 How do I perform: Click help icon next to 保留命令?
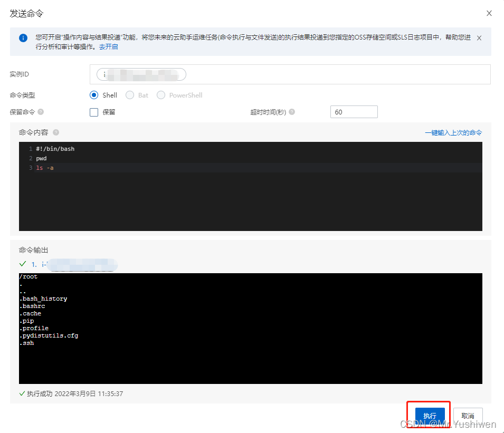[41, 112]
